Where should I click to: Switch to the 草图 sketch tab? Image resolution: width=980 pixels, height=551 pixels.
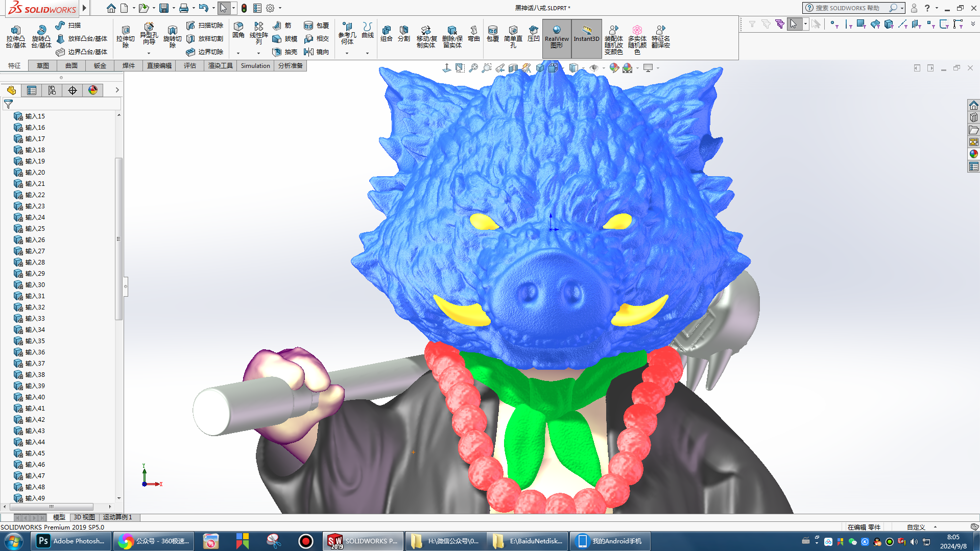(43, 66)
